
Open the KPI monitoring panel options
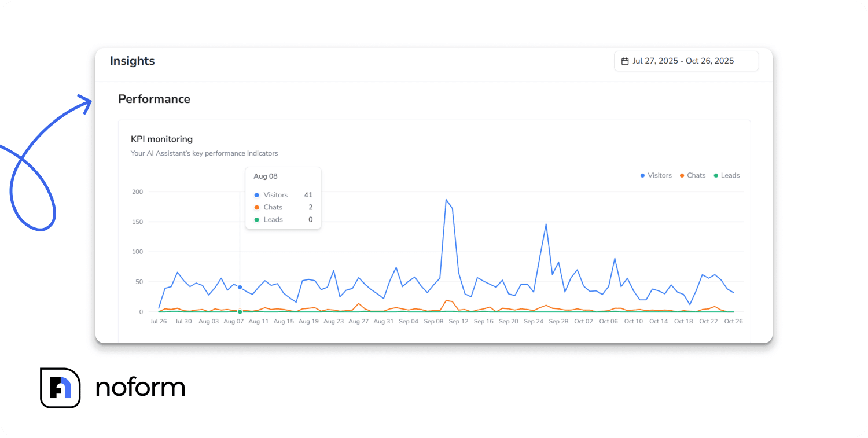click(x=161, y=139)
